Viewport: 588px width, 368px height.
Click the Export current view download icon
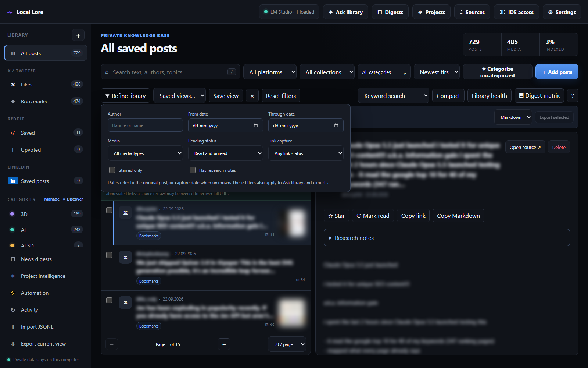(x=13, y=344)
